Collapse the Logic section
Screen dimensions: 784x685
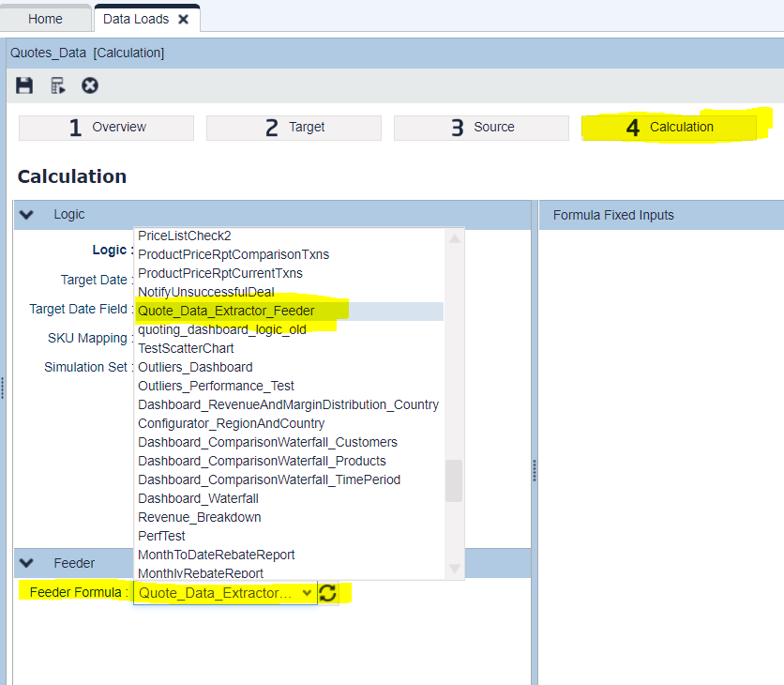27,215
